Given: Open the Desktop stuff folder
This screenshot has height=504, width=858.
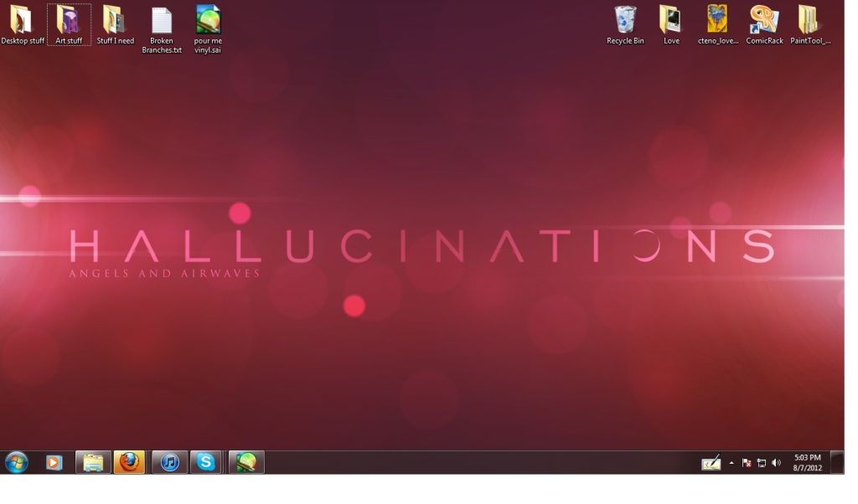Looking at the screenshot, I should click(x=23, y=25).
